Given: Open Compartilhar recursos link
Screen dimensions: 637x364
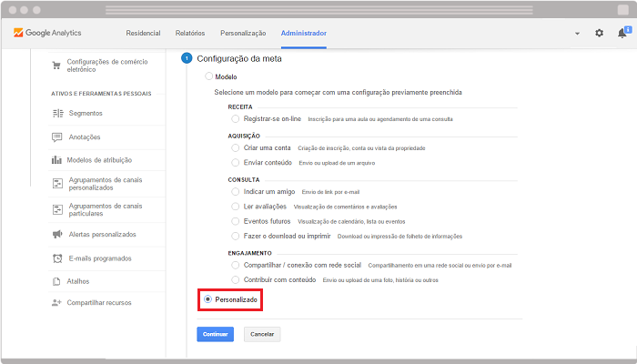Looking at the screenshot, I should pos(99,303).
